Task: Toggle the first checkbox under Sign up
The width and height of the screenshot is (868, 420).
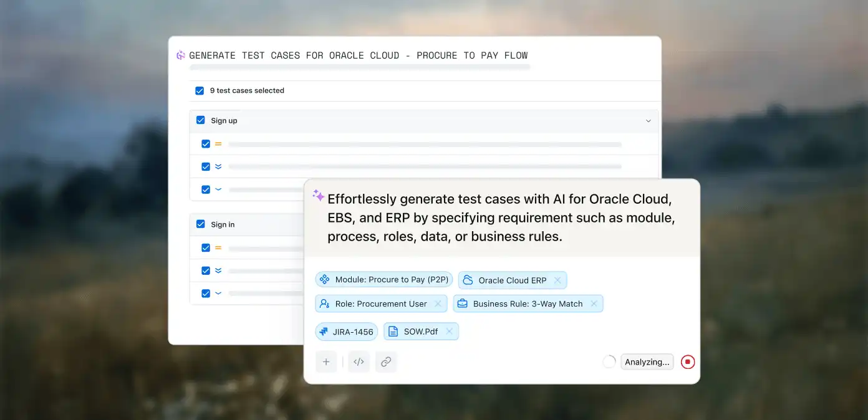Action: (x=206, y=144)
